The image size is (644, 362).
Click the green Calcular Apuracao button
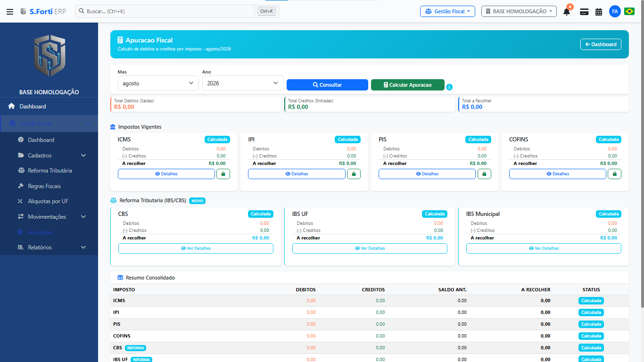408,85
